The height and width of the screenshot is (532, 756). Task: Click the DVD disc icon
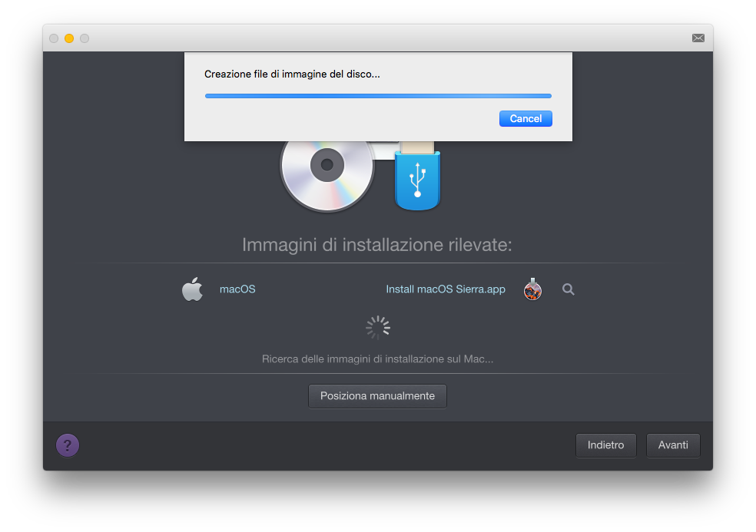tap(327, 176)
